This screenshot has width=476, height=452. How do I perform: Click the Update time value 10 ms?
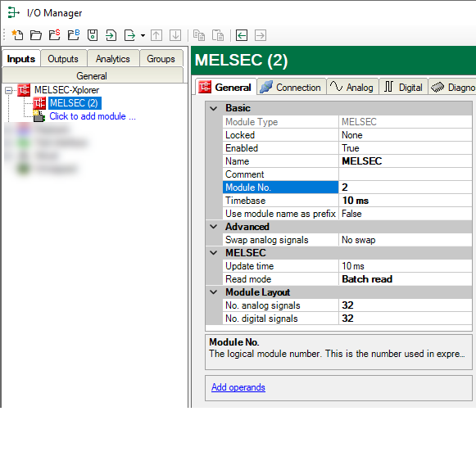(406, 266)
